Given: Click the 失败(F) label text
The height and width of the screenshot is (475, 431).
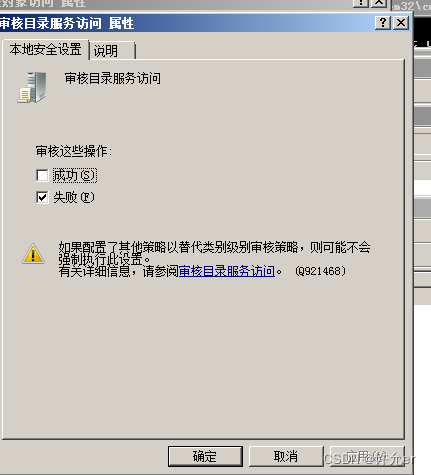Looking at the screenshot, I should point(74,197).
